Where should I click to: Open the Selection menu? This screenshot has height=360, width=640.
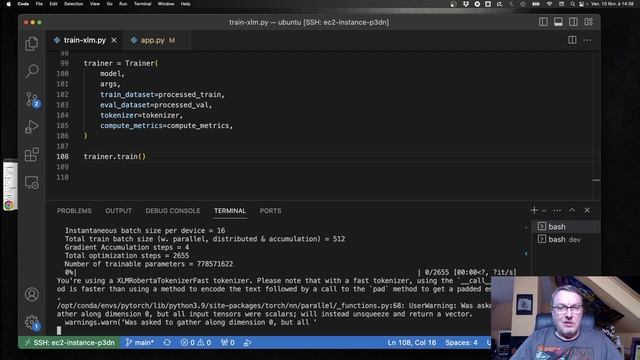click(73, 4)
